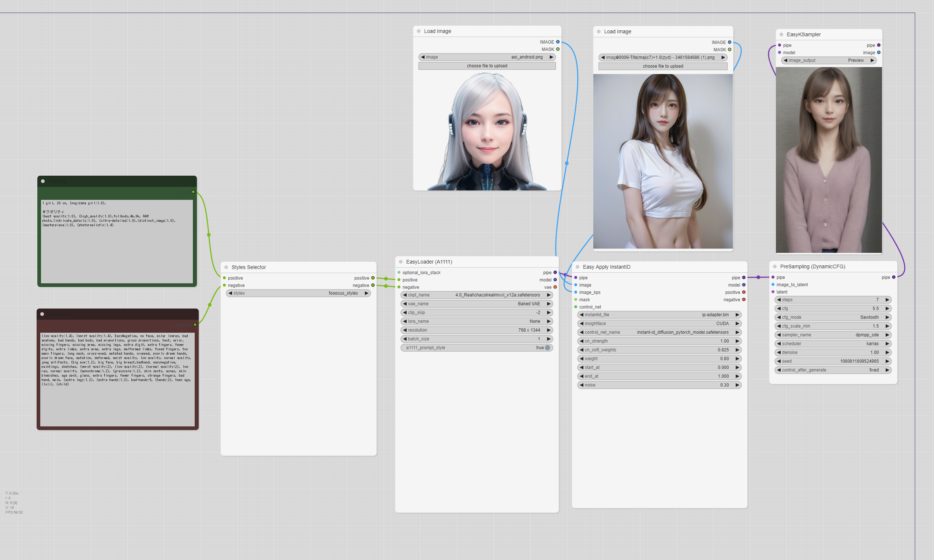Click the Tifa white t-shirt image thumbnail
The image size is (934, 560).
663,161
